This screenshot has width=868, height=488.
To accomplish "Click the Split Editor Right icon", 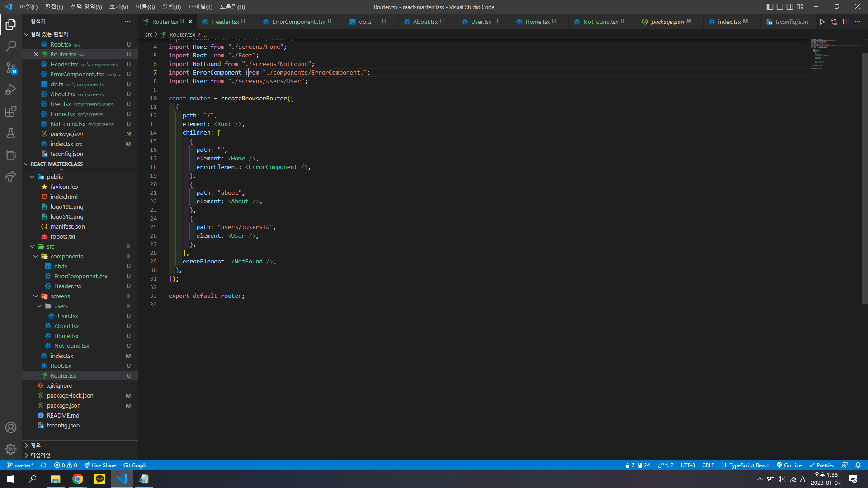I will (x=846, y=22).
